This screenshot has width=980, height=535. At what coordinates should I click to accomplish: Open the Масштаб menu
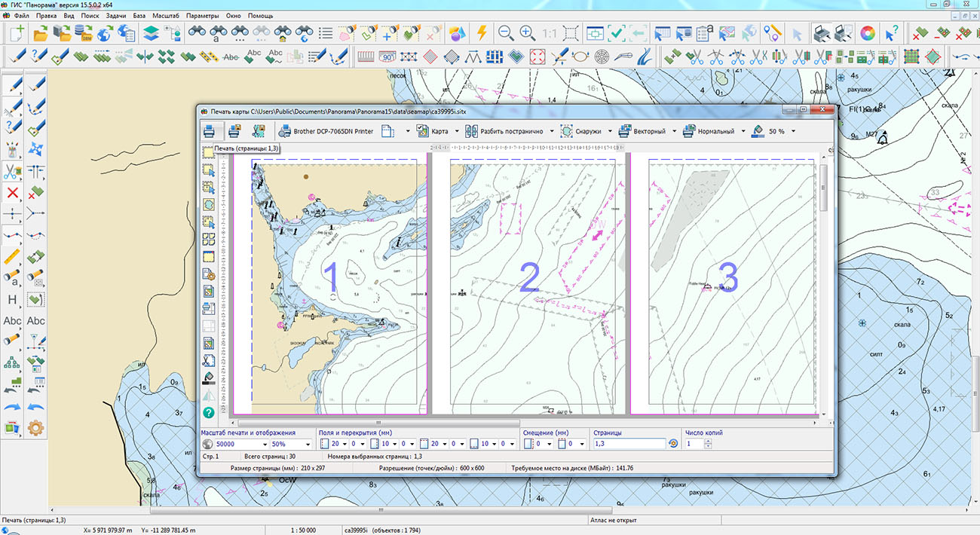click(165, 15)
